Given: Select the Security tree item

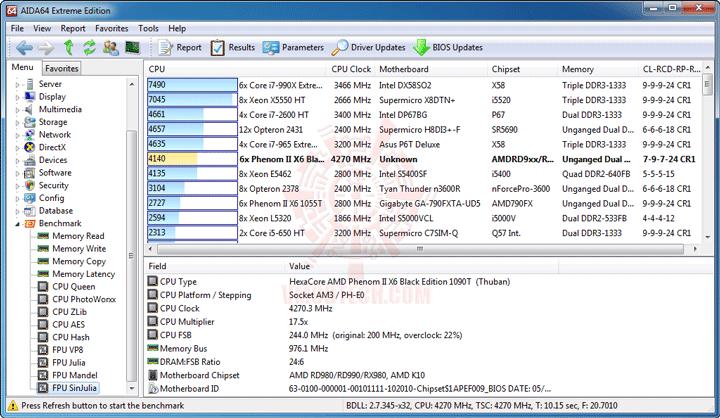Looking at the screenshot, I should click(x=53, y=186).
